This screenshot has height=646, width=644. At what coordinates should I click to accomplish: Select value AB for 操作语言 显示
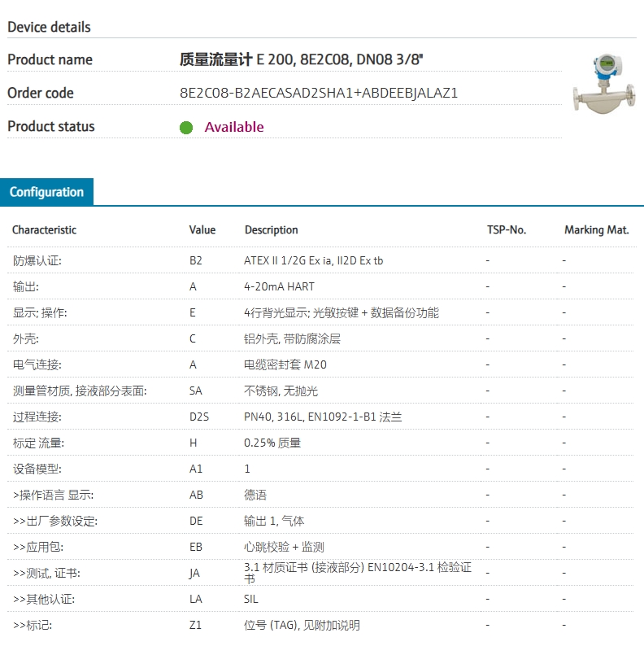point(196,495)
